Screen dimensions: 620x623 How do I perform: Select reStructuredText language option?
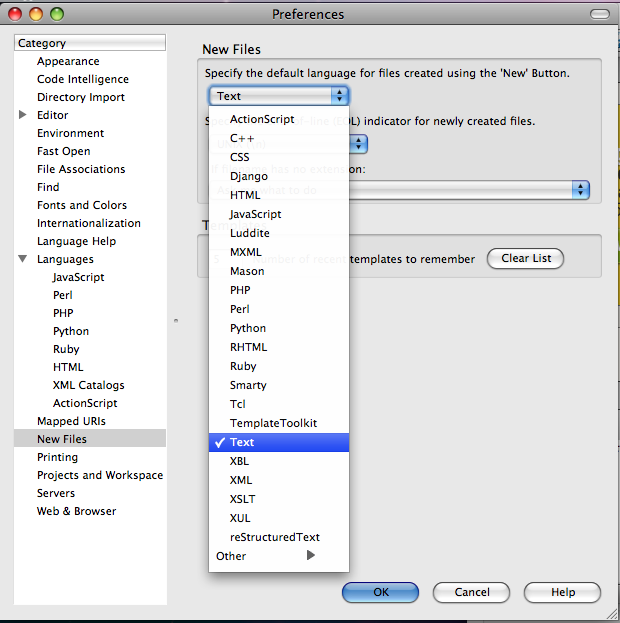coord(274,537)
